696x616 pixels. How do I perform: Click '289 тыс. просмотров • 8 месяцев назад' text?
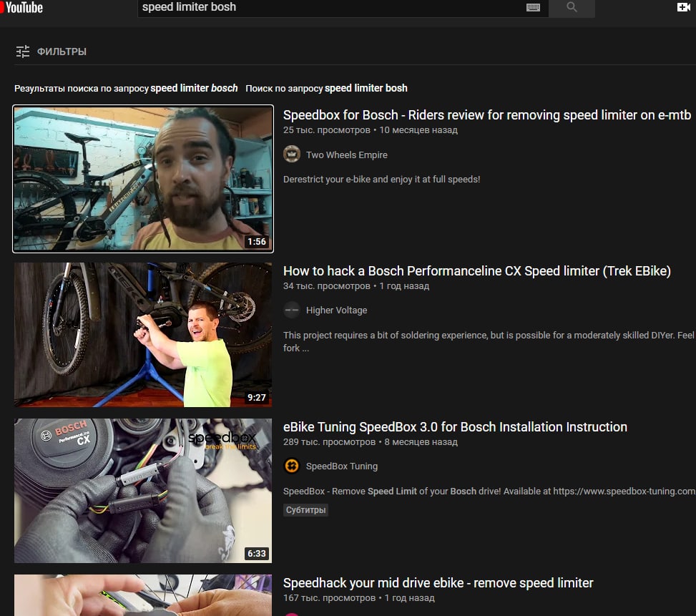(371, 442)
